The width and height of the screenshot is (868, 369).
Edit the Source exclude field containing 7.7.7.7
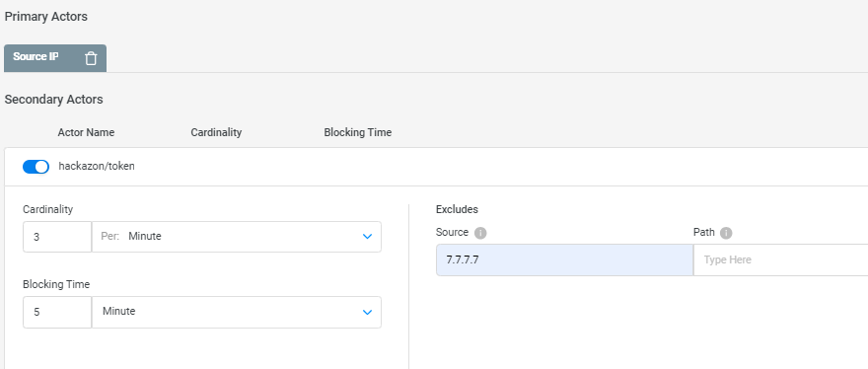564,259
